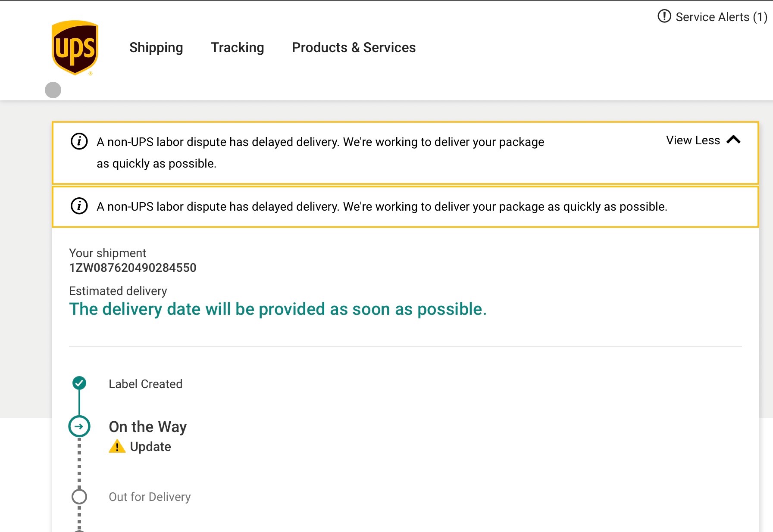Click the View Less chevron arrow
773x532 pixels.
click(733, 140)
